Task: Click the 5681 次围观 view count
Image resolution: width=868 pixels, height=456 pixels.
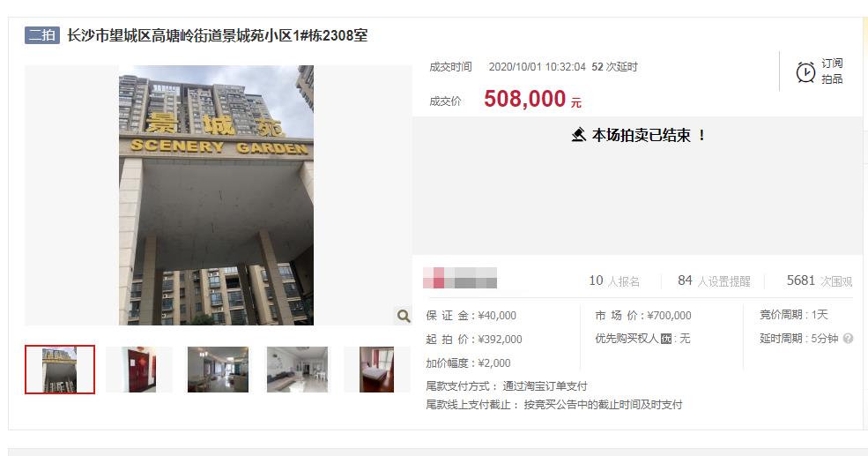Action: (820, 280)
